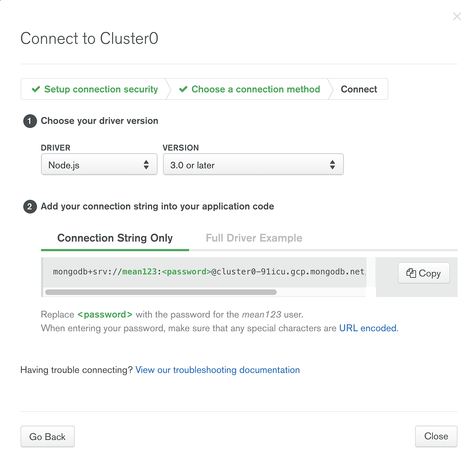This screenshot has width=476, height=466.
Task: Return to Choose a connection method step
Action: [x=256, y=89]
